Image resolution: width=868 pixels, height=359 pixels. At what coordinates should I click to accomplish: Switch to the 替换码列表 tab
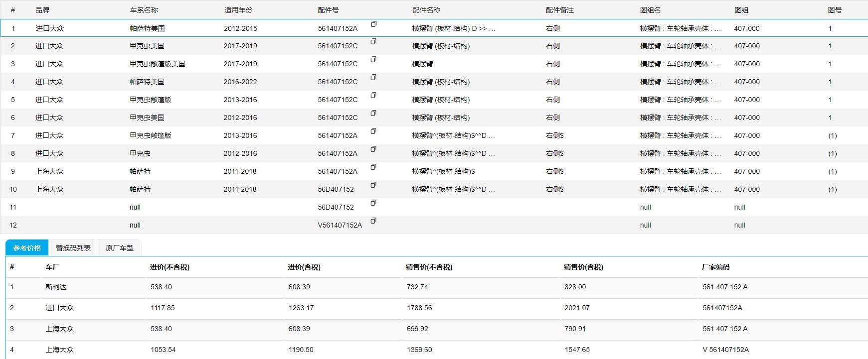[x=73, y=248]
